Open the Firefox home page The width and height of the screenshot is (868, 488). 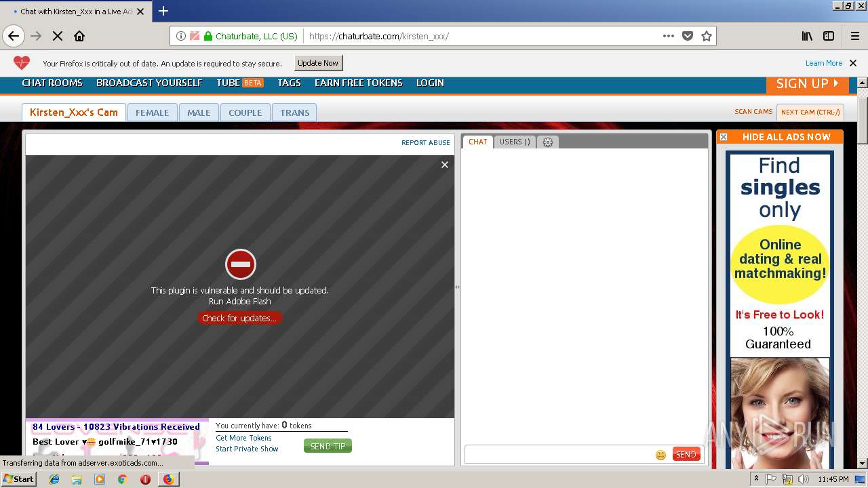[x=79, y=36]
